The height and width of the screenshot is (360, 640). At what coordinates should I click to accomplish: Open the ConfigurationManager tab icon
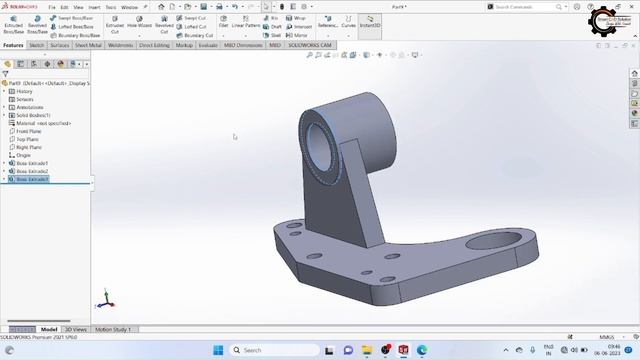tap(34, 64)
